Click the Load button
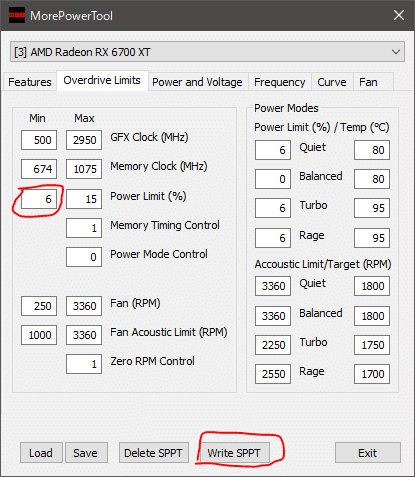This screenshot has height=477, width=415. (41, 453)
